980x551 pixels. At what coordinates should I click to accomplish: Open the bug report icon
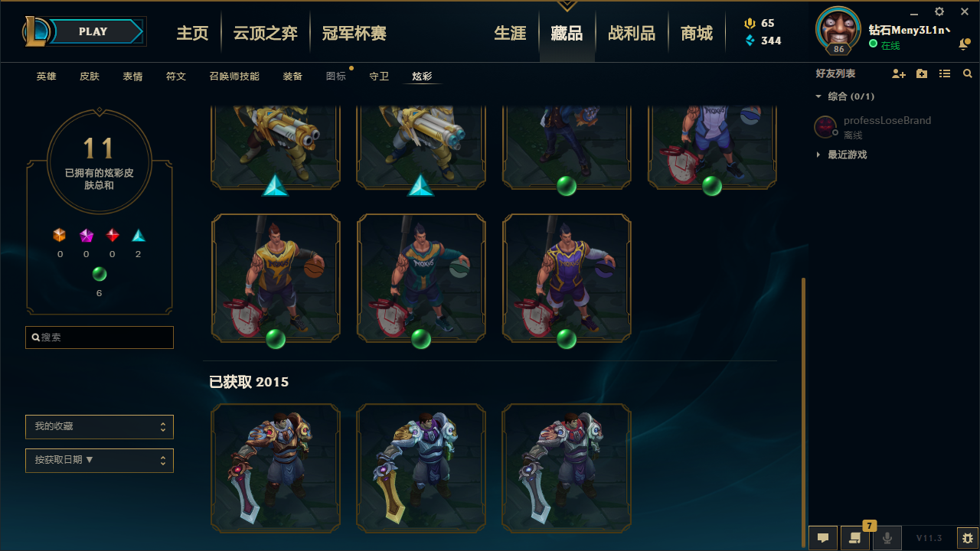click(967, 538)
